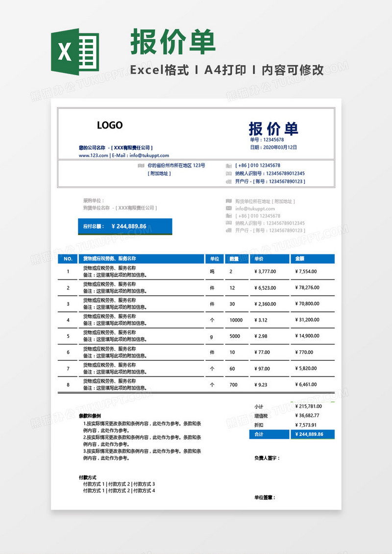
Task: Click the 货物或应税劳务、服务名称 column header
Action: (x=141, y=259)
